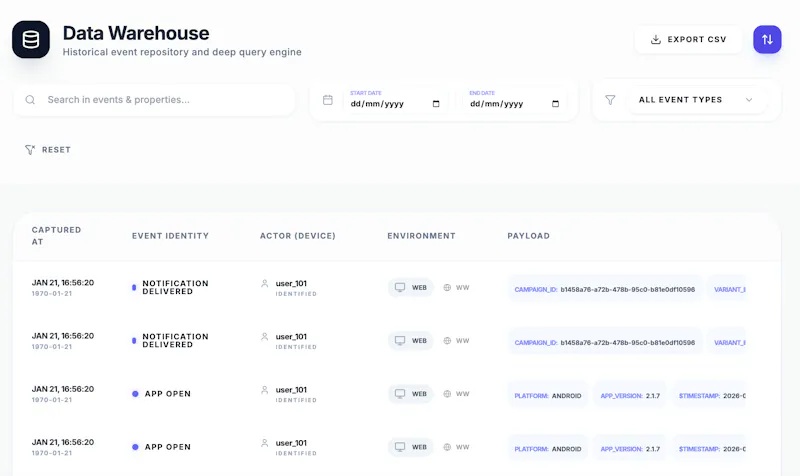Click the Data Warehouse title
The image size is (800, 476).
[136, 33]
